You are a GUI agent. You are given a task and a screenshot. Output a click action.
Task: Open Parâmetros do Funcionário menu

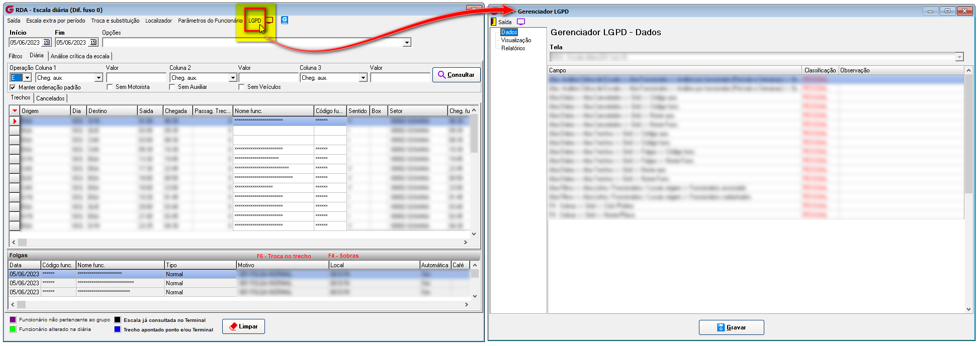coord(210,21)
